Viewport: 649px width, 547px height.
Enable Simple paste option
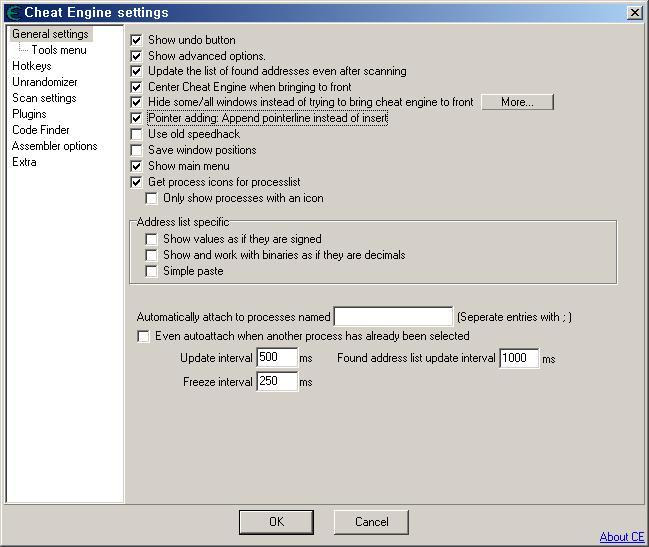151,271
